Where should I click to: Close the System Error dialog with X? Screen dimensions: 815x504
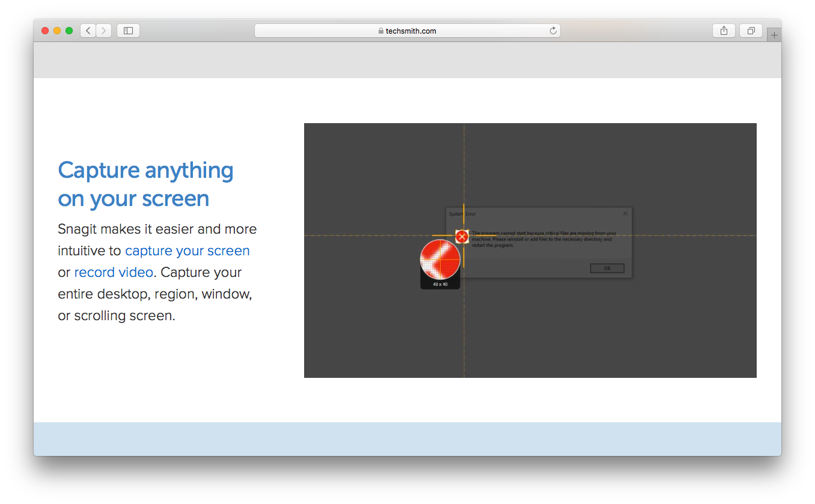pos(625,213)
